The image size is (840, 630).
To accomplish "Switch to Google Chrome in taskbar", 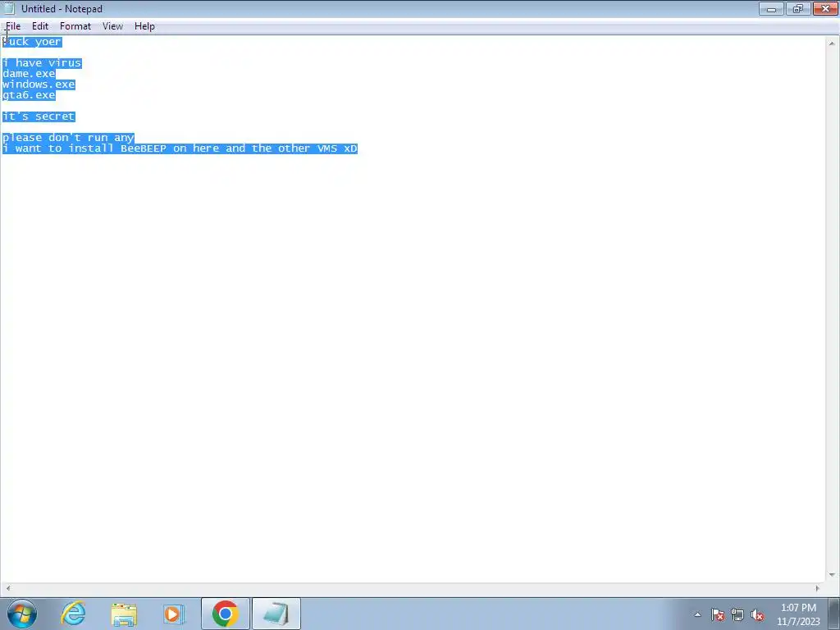I will [225, 614].
